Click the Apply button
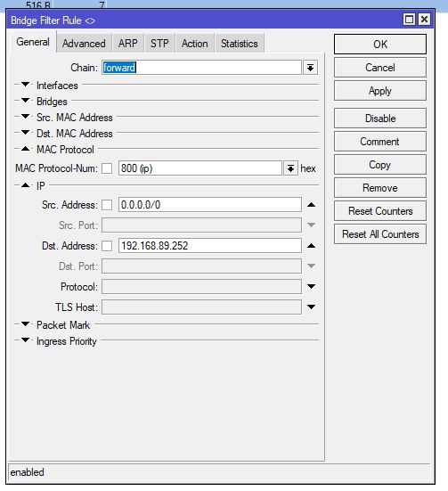This screenshot has height=491, width=448. coord(380,91)
